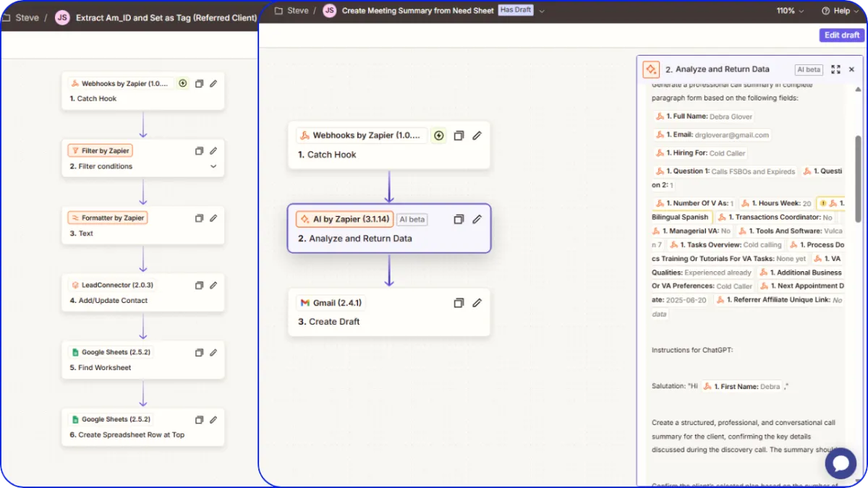Expand the Filter conditions step chevron
This screenshot has width=868, height=488.
[x=213, y=166]
